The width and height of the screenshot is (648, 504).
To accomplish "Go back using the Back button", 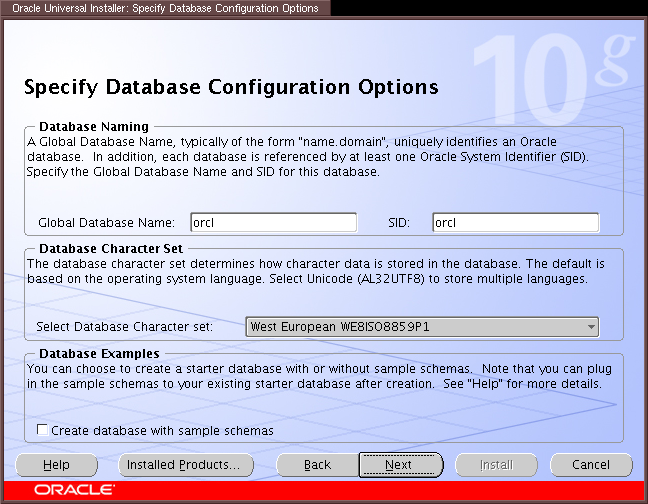I will (317, 465).
